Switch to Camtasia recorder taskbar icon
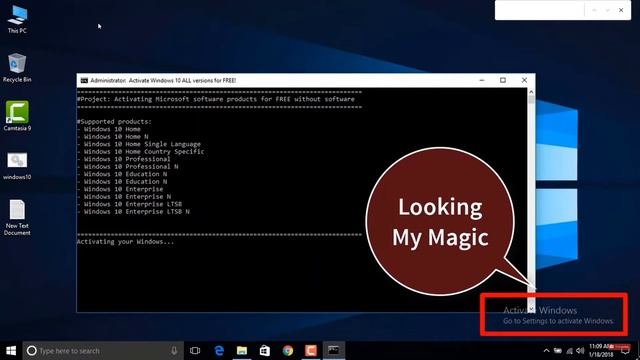The height and width of the screenshot is (360, 640). (311, 351)
